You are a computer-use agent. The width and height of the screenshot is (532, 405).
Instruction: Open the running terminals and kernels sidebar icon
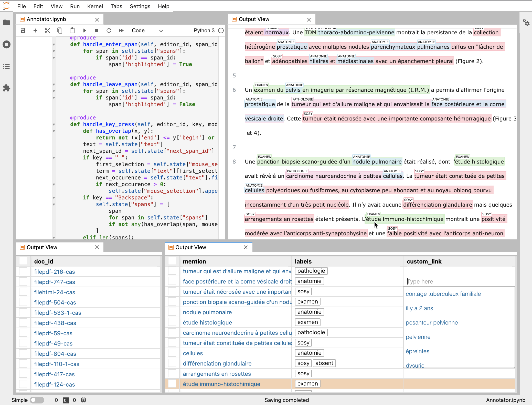(x=7, y=44)
